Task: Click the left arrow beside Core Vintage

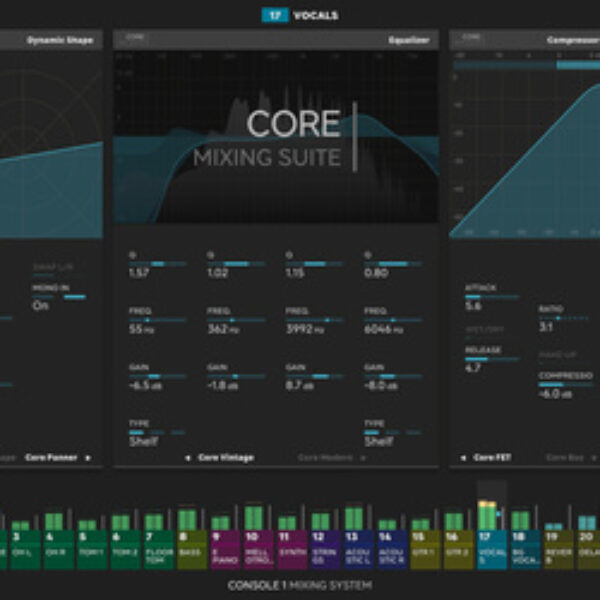Action: [188, 458]
